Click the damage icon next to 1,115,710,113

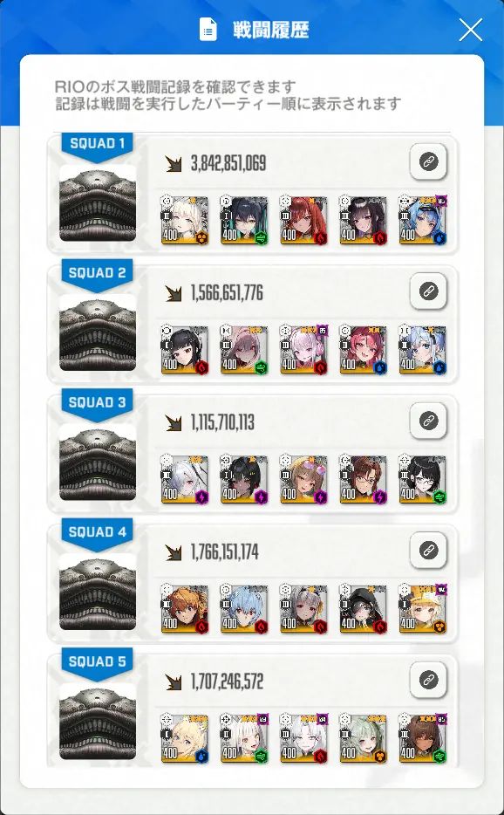(174, 422)
